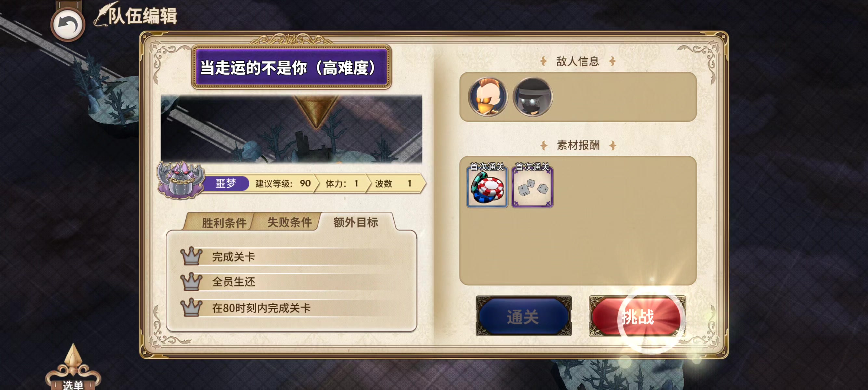Click the 建议等级 90 label
The width and height of the screenshot is (868, 390).
[283, 184]
